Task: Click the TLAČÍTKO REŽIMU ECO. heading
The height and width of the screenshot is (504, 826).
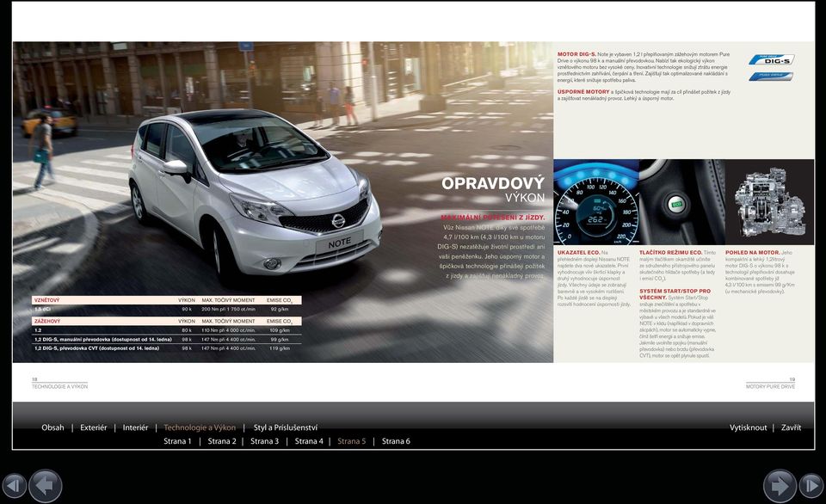Action: pos(670,253)
